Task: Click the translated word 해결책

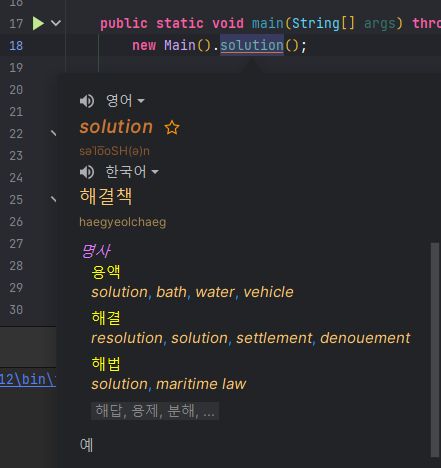Action: pos(106,196)
